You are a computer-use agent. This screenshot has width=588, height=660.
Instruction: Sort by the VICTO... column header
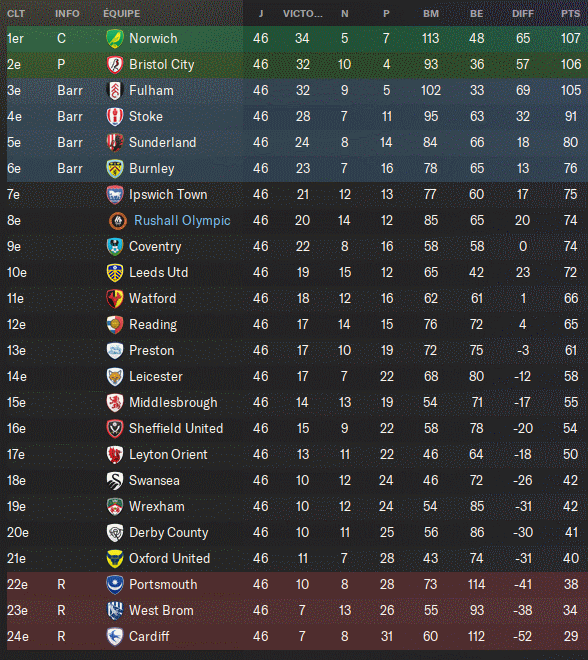303,13
